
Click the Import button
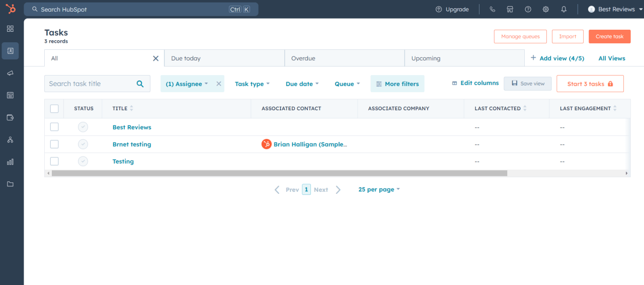(568, 36)
